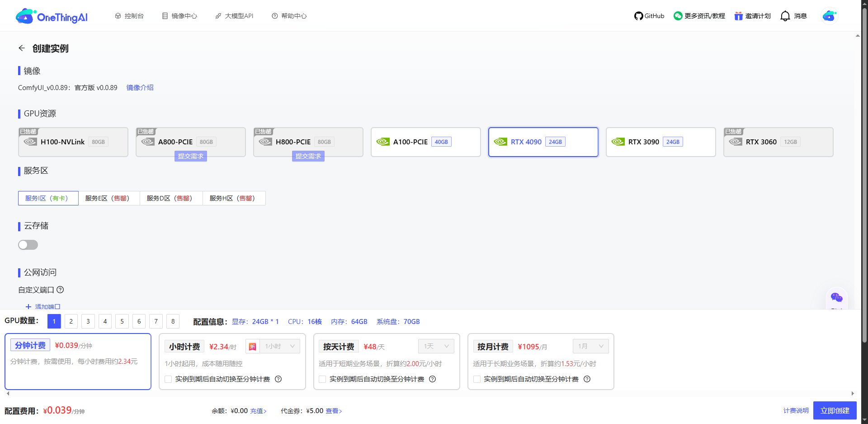Select GPU count 1
868x424 pixels.
[54, 321]
